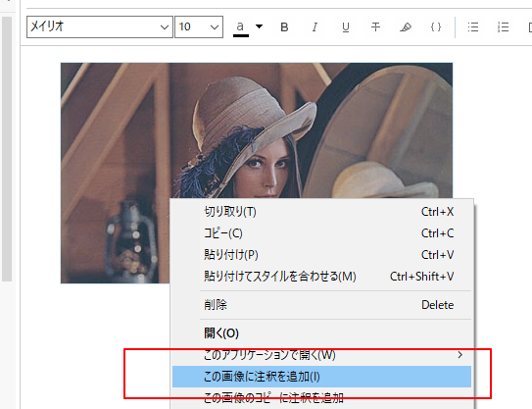Select この画像に注釈を追加(I) menu item
Screen dimensions: 532x409
click(321, 377)
